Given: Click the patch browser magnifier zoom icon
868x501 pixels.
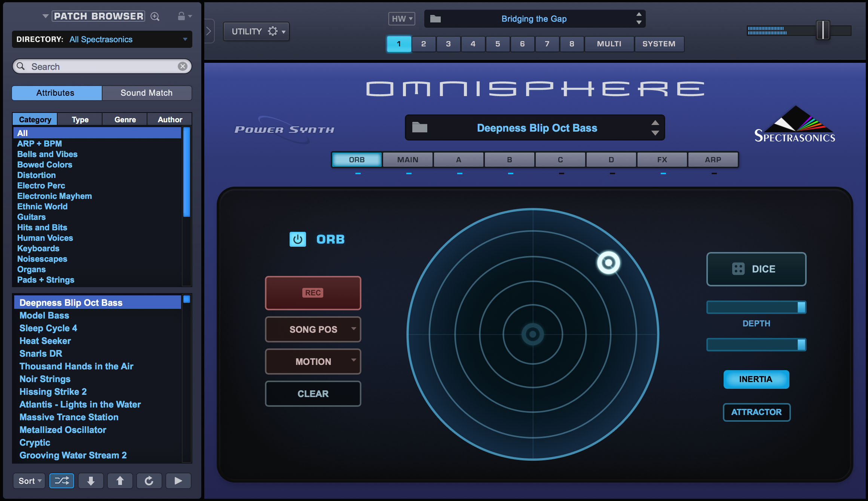Looking at the screenshot, I should pyautogui.click(x=155, y=16).
